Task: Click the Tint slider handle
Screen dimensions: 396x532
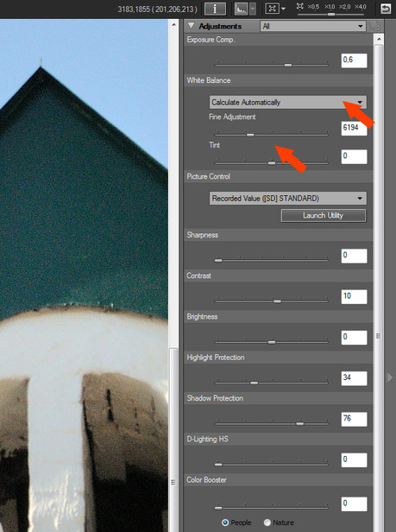Action: pyautogui.click(x=272, y=163)
